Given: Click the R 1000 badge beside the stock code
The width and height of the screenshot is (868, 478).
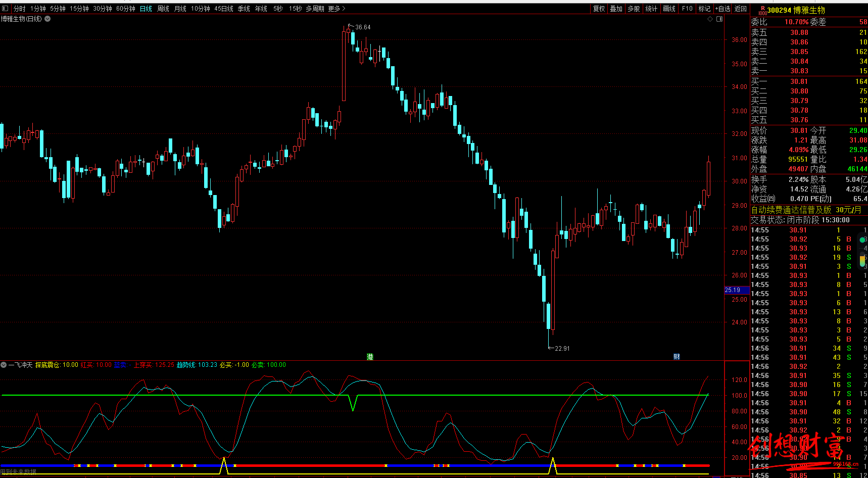Looking at the screenshot, I should 762,10.
